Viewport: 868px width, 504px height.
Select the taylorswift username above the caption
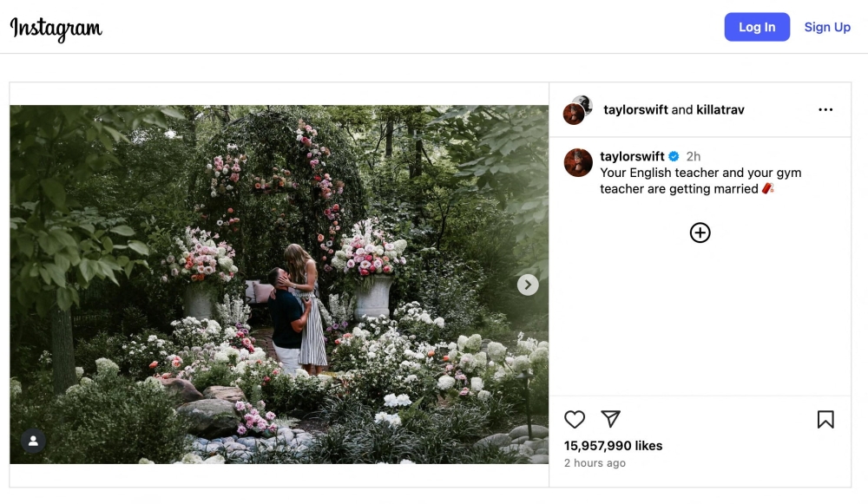coord(633,156)
